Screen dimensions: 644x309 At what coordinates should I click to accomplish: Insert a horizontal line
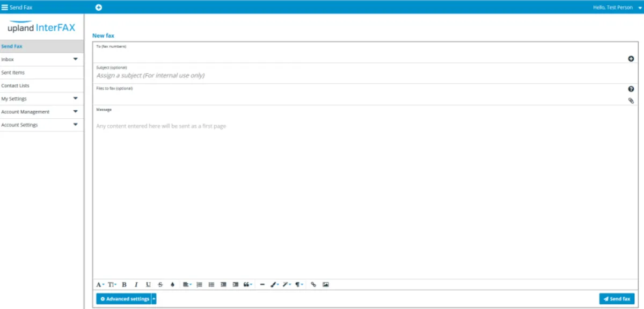pos(262,284)
